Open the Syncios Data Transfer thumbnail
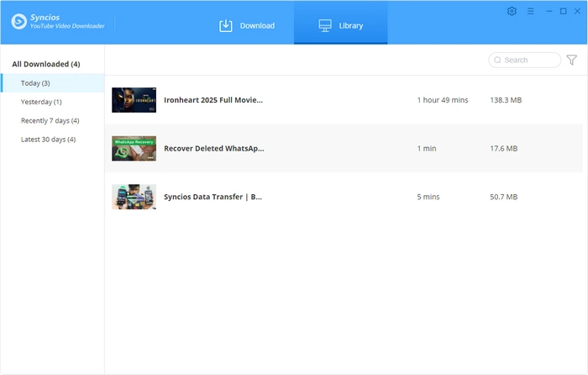 click(x=134, y=197)
